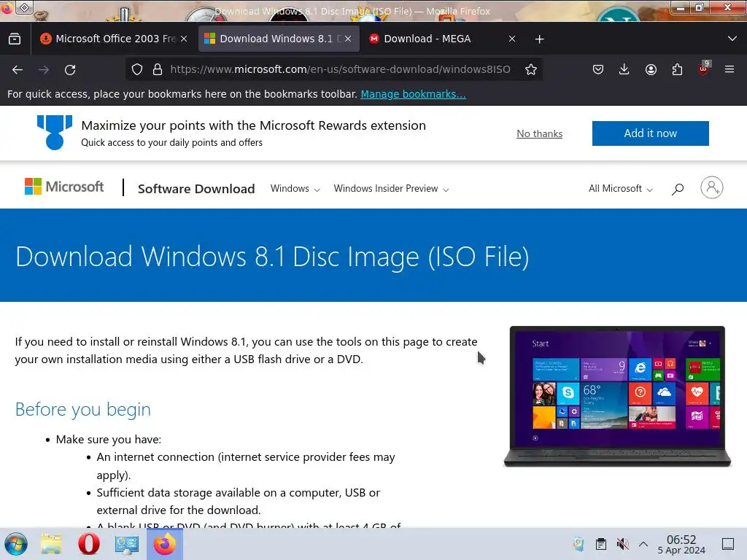This screenshot has height=560, width=747.
Task: Click the Microsoft Rewards medal icon
Action: click(55, 133)
